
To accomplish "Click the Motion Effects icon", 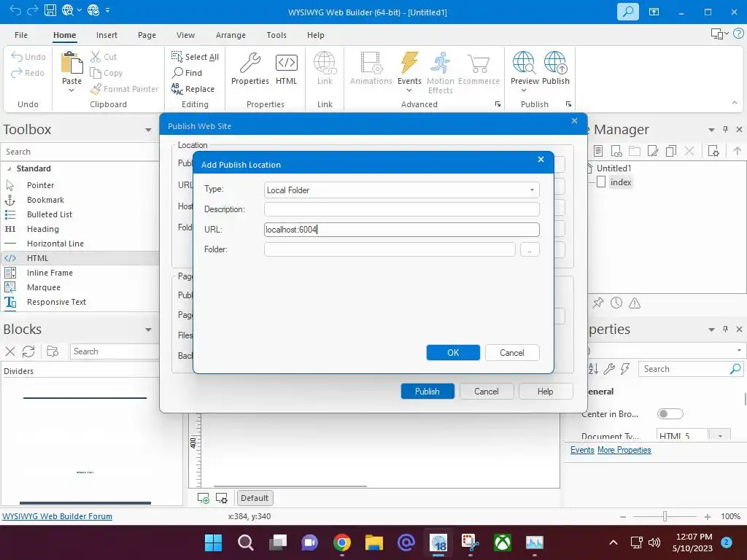I will pyautogui.click(x=440, y=63).
